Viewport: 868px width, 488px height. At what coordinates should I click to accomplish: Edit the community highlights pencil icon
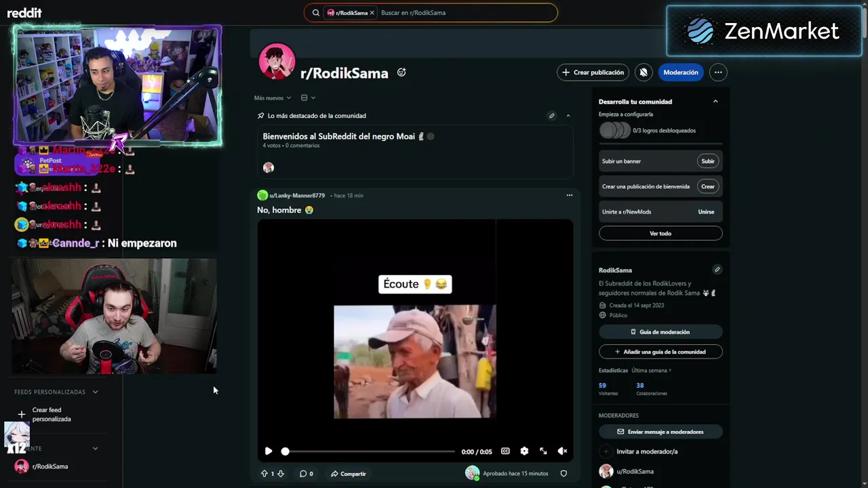coord(552,116)
